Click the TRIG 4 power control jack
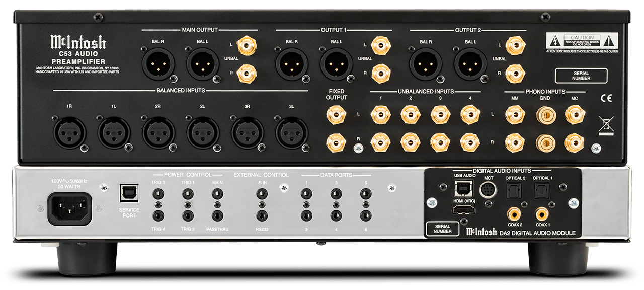 tap(158, 216)
